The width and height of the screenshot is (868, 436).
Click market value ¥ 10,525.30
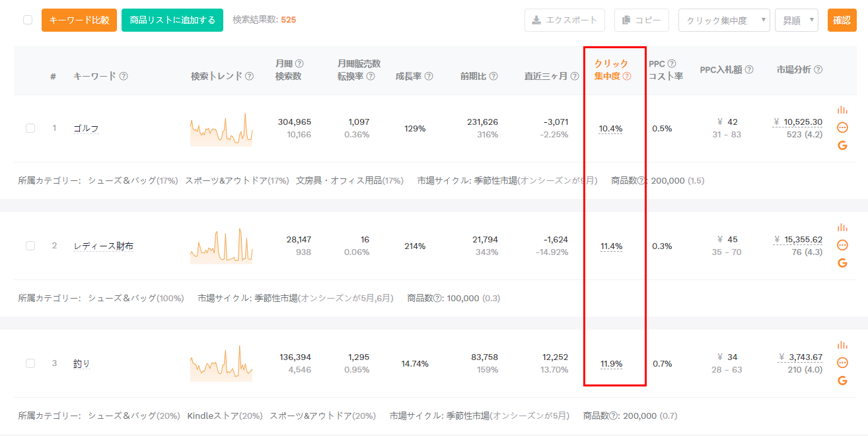(x=797, y=122)
